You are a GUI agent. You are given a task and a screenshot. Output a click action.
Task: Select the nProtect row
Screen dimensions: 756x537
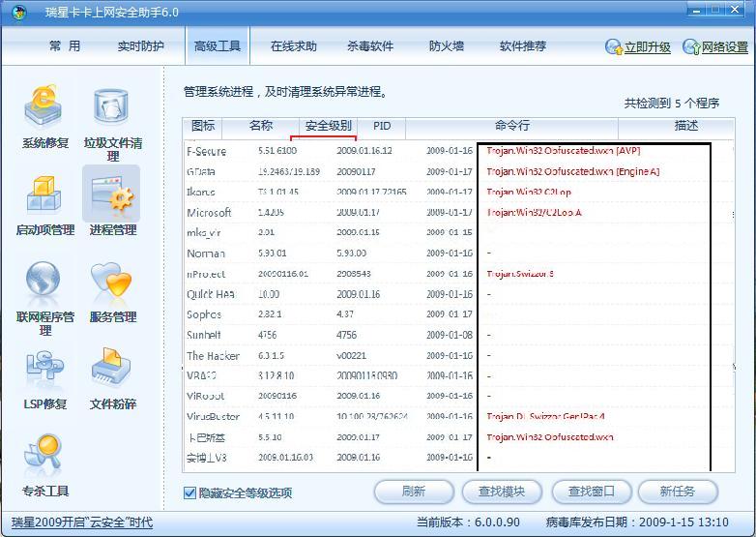click(x=458, y=274)
